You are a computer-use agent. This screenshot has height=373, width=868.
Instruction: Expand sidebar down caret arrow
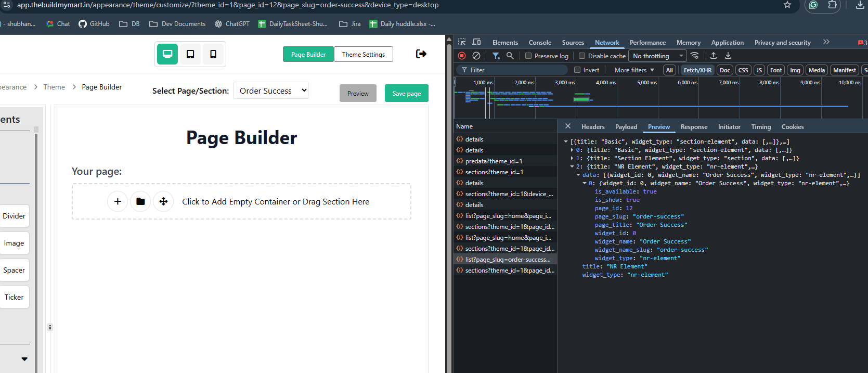tap(24, 359)
